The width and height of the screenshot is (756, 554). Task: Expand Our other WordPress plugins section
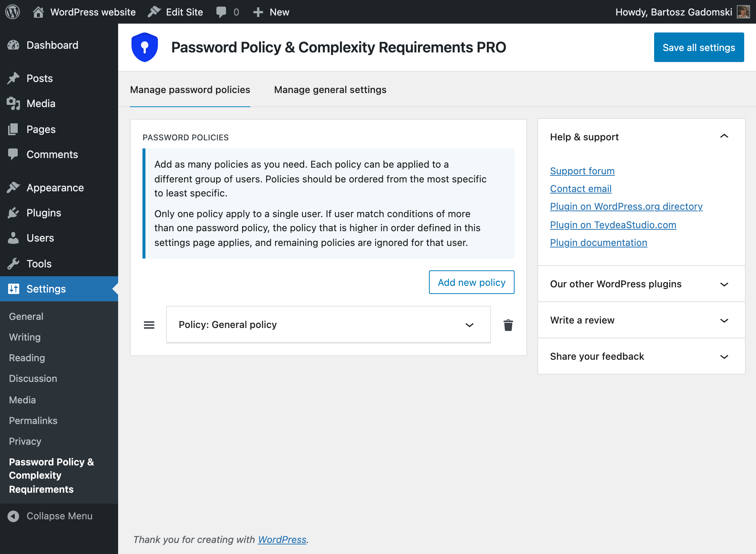click(642, 284)
